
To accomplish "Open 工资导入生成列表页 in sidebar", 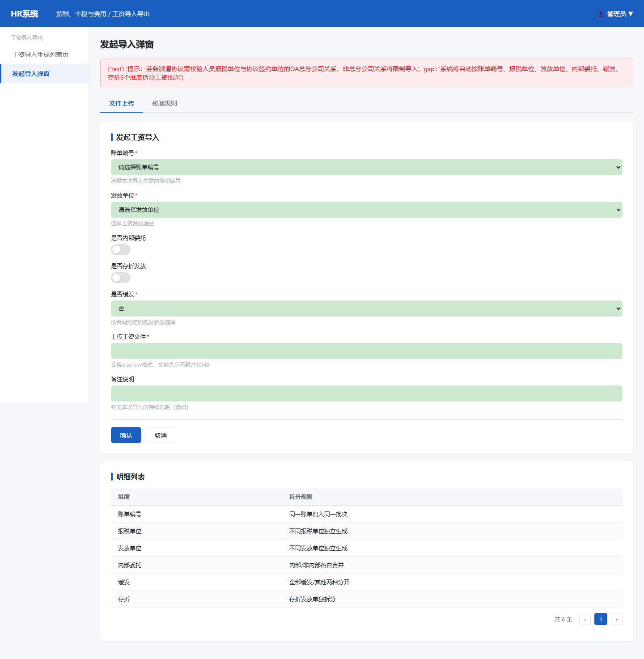I will (x=45, y=55).
